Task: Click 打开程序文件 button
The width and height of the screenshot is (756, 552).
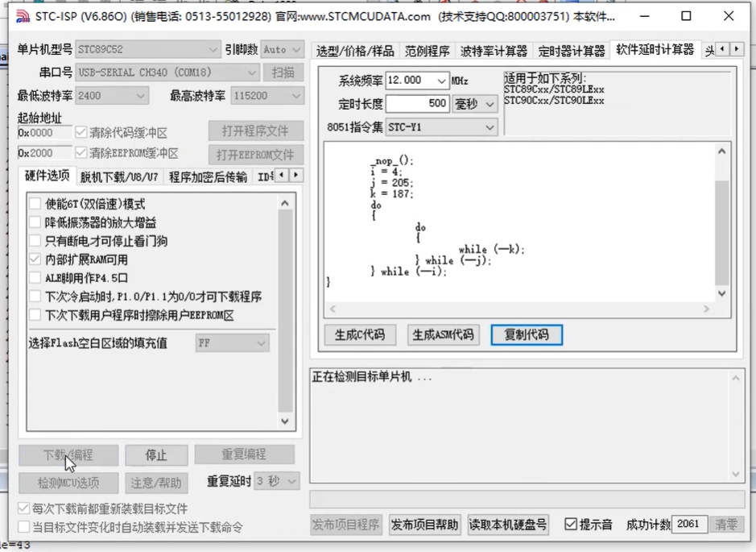Action: pos(256,131)
